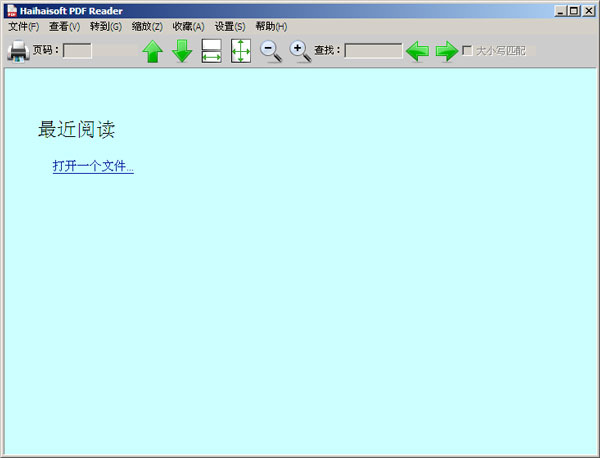Screen dimensions: 600x458
Task: Click the 打开一个文件... link
Action: (93, 167)
